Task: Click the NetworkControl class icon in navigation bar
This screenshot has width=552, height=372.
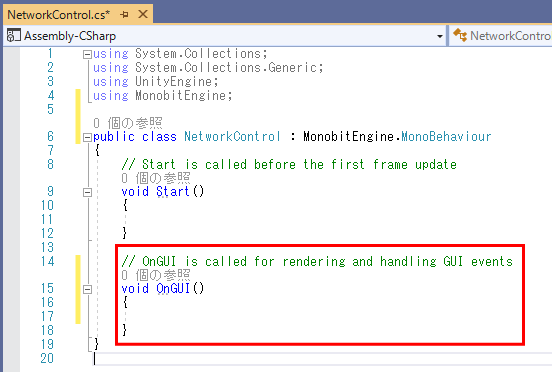Action: click(x=460, y=35)
